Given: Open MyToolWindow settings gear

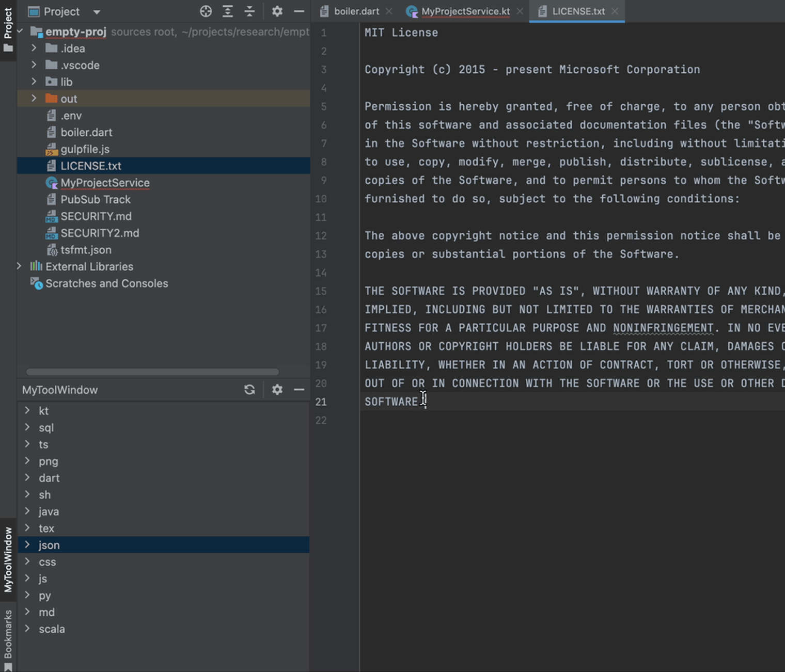Looking at the screenshot, I should pyautogui.click(x=277, y=390).
